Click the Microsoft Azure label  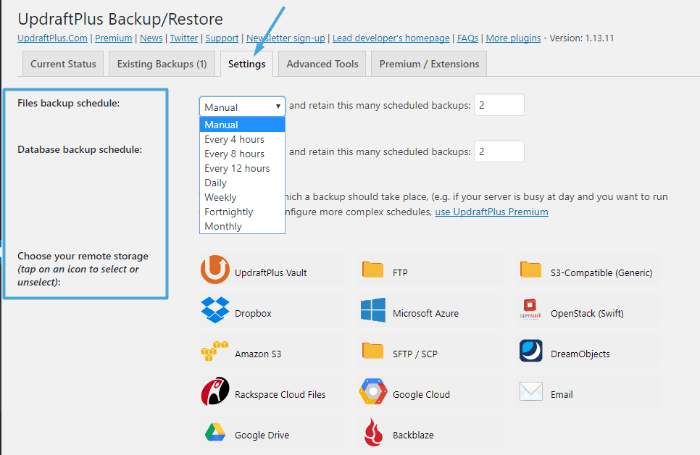coord(425,313)
